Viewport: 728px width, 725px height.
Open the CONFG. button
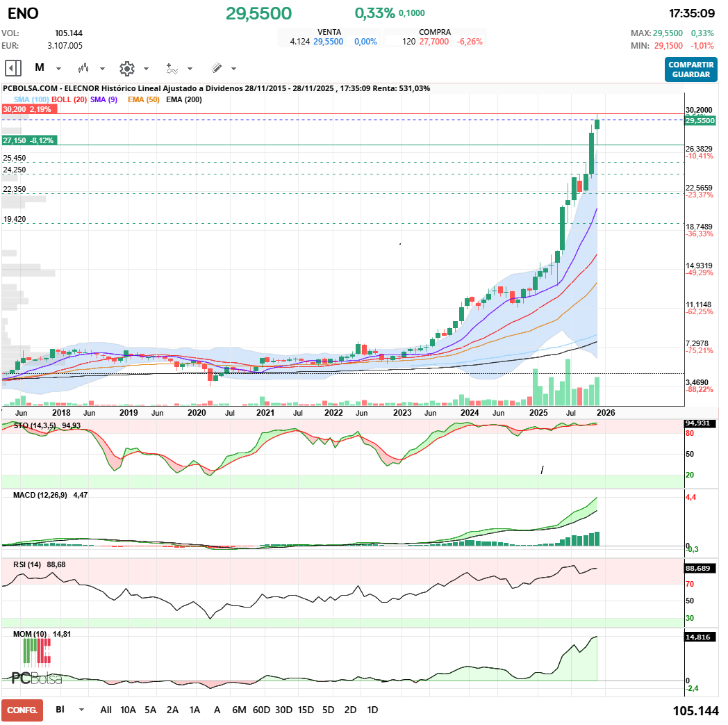[x=22, y=710]
